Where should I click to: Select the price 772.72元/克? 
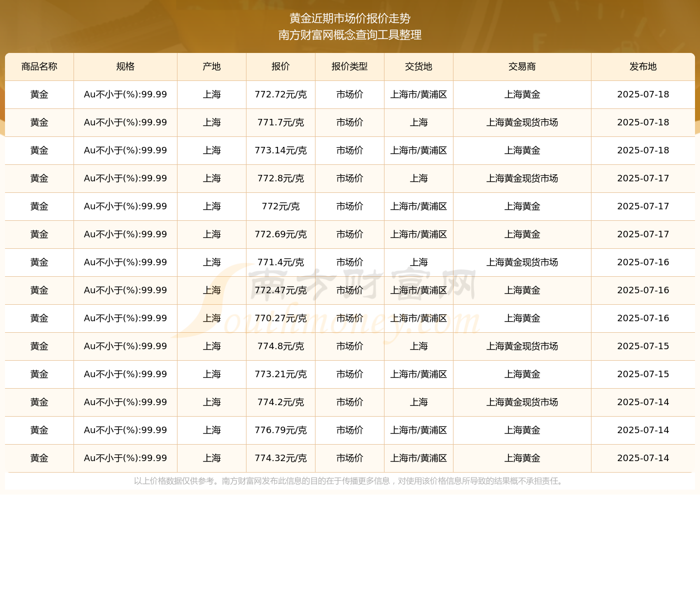(x=281, y=94)
